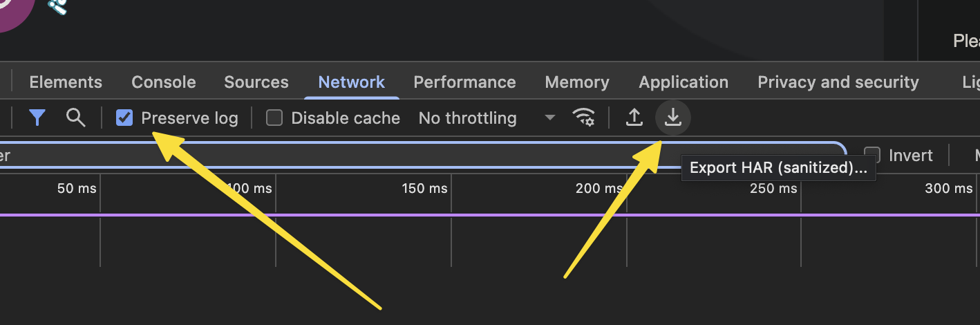Show the Application tab
980x325 pixels.
[684, 82]
